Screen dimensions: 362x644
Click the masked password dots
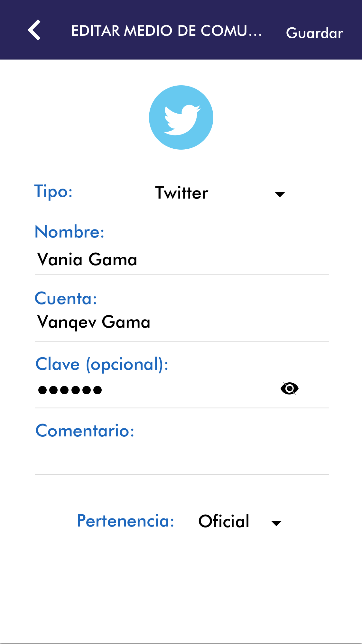coord(70,390)
